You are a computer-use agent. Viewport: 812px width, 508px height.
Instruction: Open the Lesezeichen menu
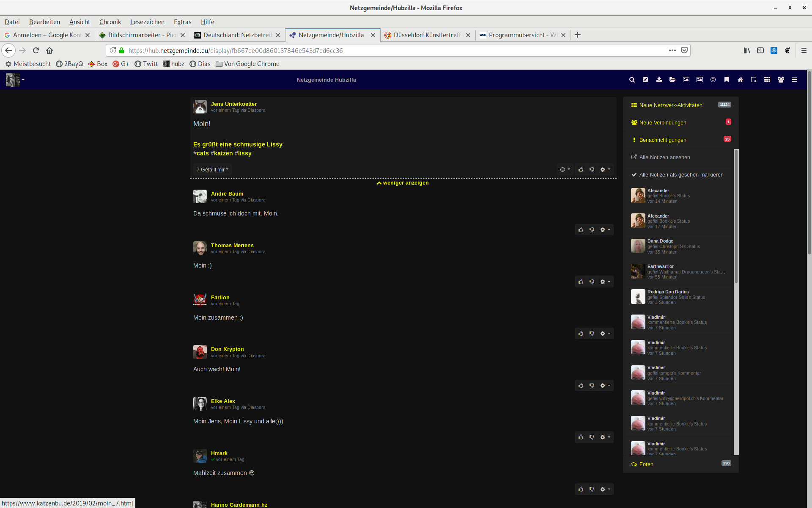(x=147, y=22)
